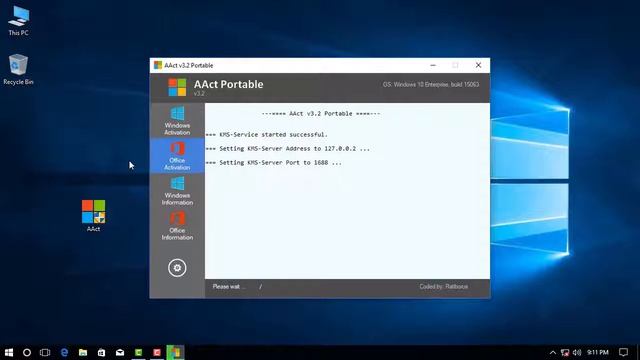Open Windows Information in the AAct sidebar
Viewport: 640px width, 360px height.
[x=177, y=191]
